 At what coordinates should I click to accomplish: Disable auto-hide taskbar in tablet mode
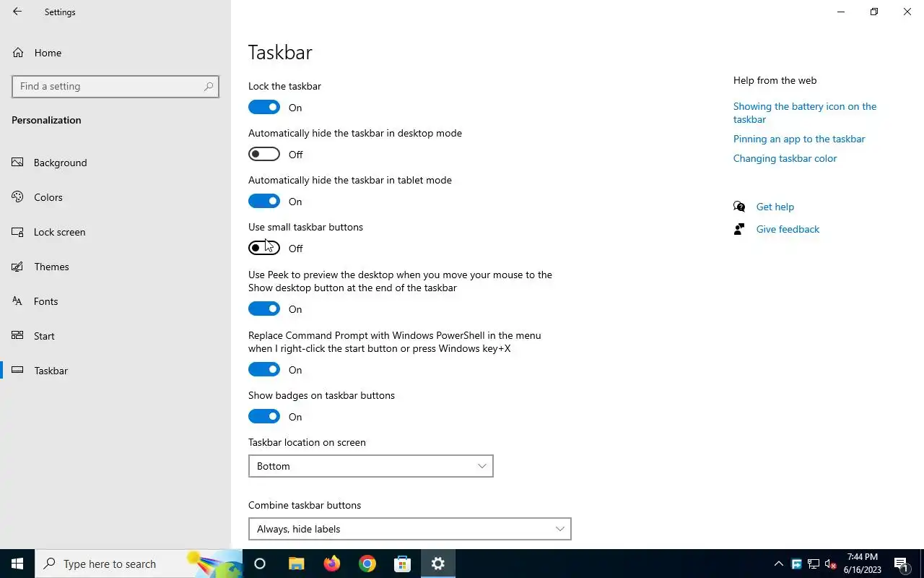tap(264, 201)
